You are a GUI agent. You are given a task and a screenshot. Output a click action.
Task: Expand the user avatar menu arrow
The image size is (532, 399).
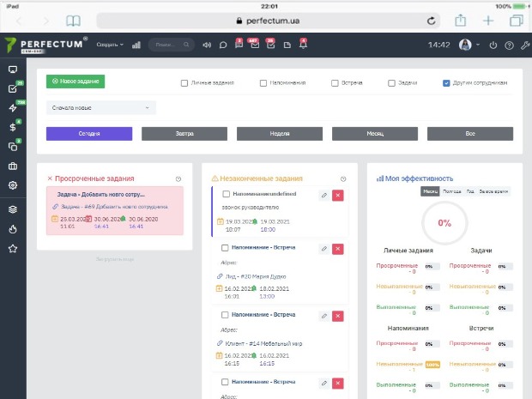click(x=478, y=45)
